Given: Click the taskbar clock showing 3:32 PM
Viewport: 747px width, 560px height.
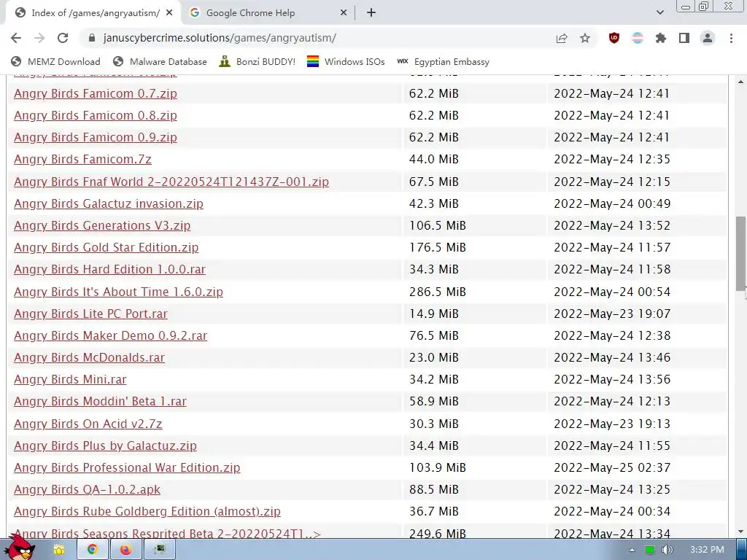Looking at the screenshot, I should click(x=707, y=550).
